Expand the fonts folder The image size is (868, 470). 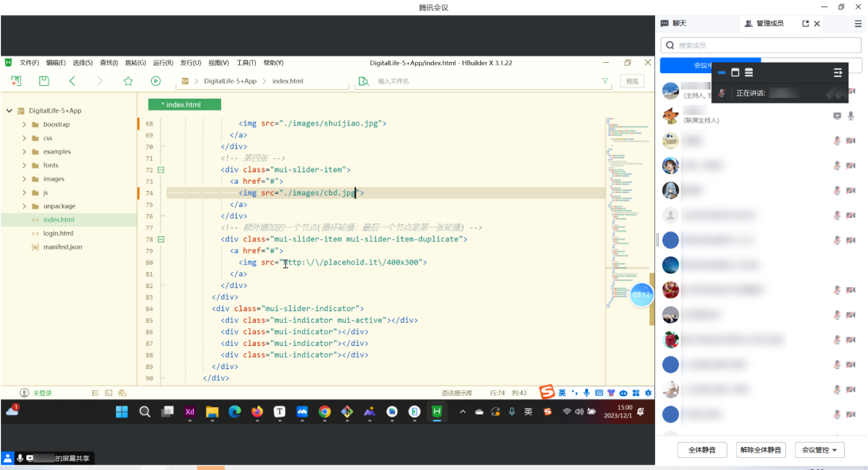(x=25, y=165)
